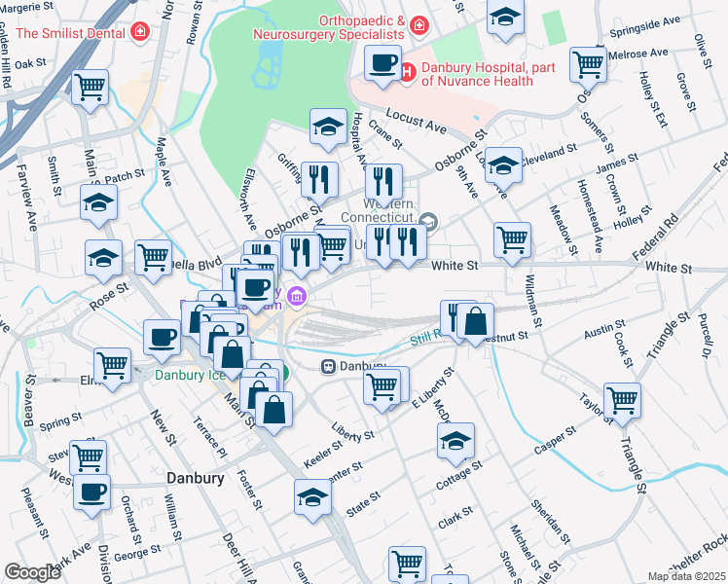Click the Google logo
This screenshot has width=728, height=584.
(x=32, y=572)
